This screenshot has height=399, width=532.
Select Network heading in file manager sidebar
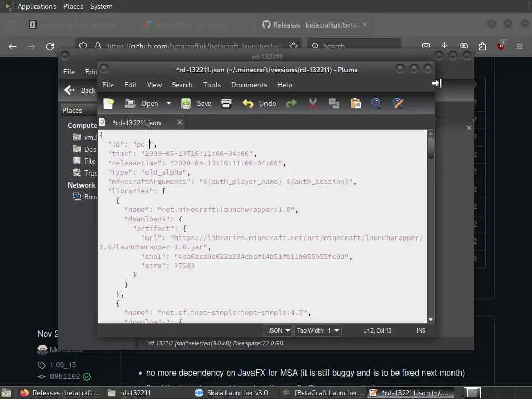click(x=81, y=185)
